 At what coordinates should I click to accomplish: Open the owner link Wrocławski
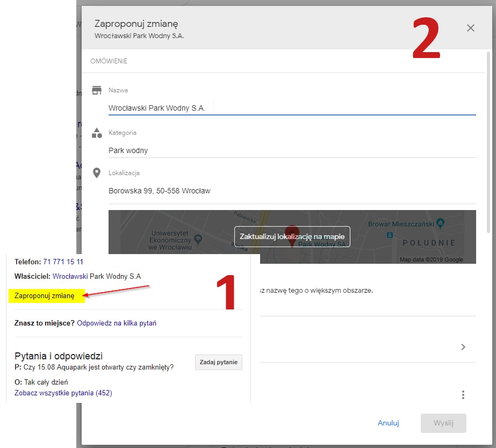click(70, 276)
